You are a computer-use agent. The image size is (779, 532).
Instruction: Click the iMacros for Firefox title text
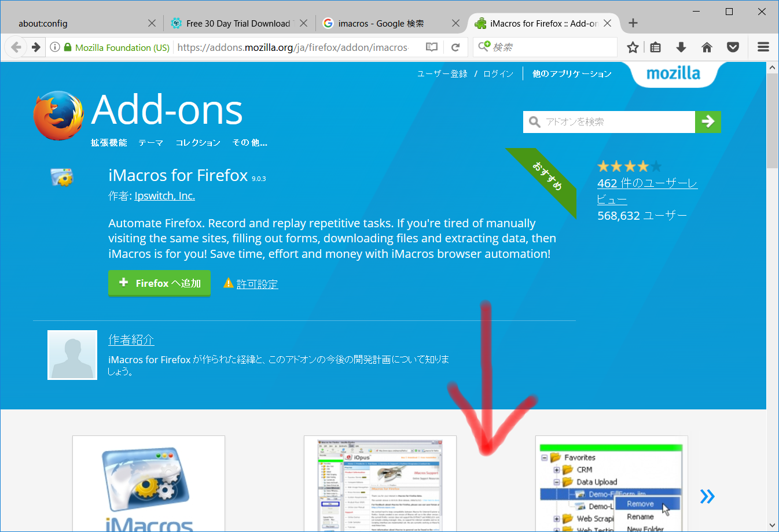click(178, 175)
